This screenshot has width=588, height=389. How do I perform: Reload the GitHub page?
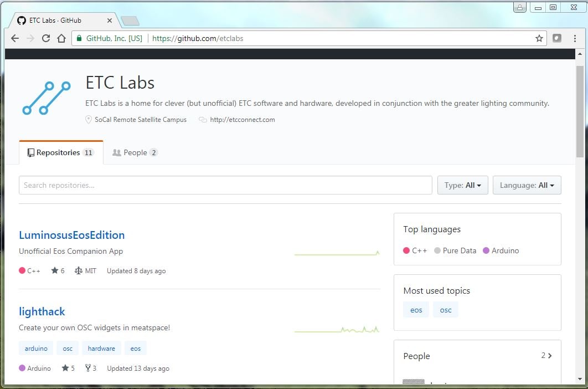pyautogui.click(x=46, y=38)
